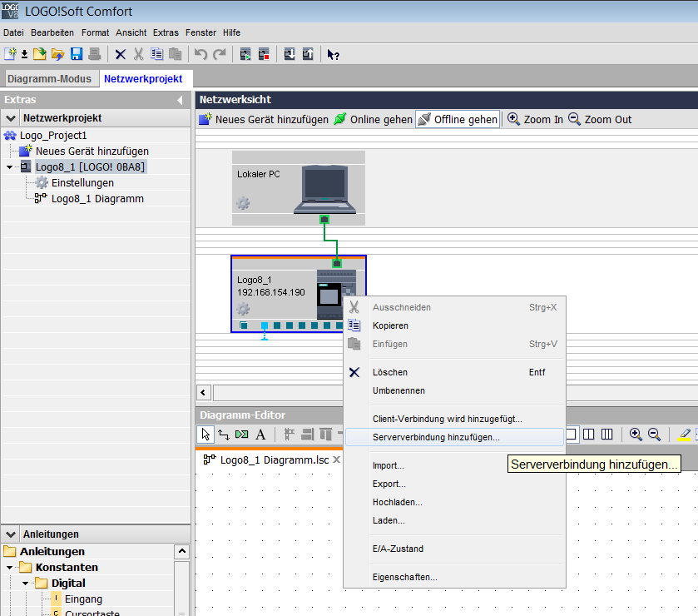The height and width of the screenshot is (616, 698).
Task: Open the Hilfe menu
Action: coord(231,32)
